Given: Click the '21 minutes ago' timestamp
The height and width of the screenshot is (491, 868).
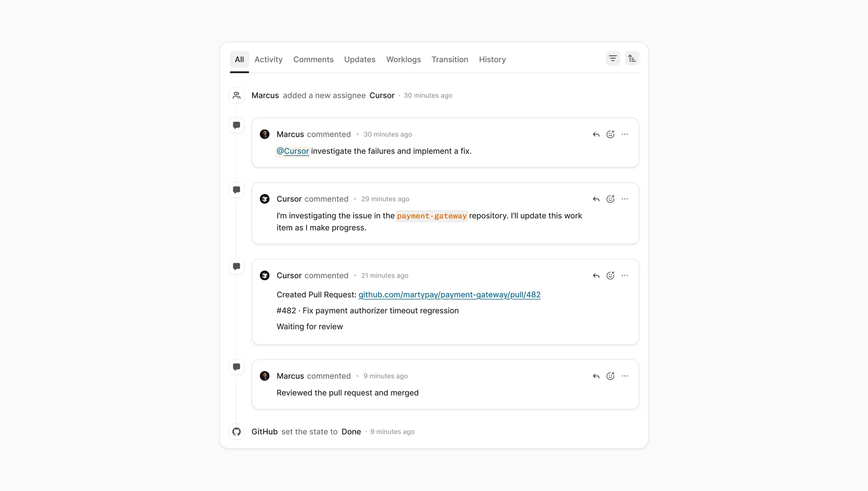Looking at the screenshot, I should click(385, 276).
